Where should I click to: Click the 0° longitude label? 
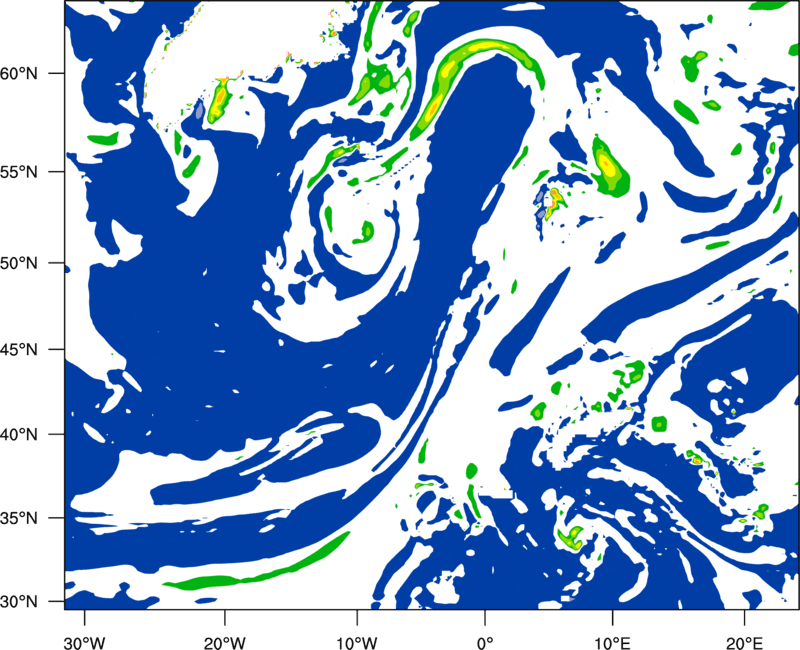(x=485, y=642)
